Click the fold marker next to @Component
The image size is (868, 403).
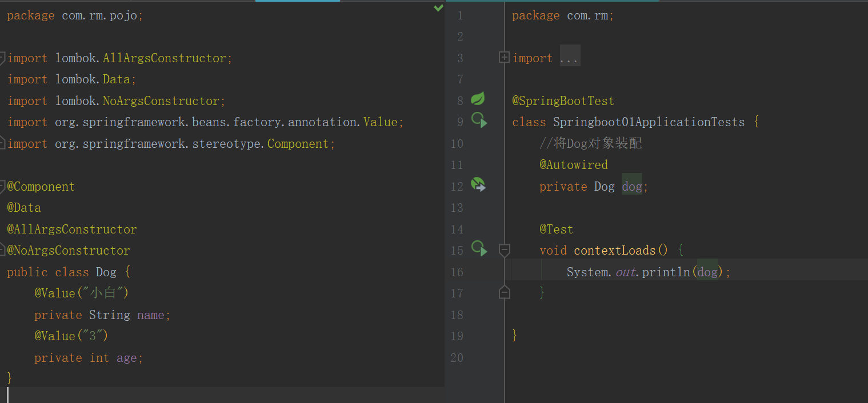click(2, 186)
